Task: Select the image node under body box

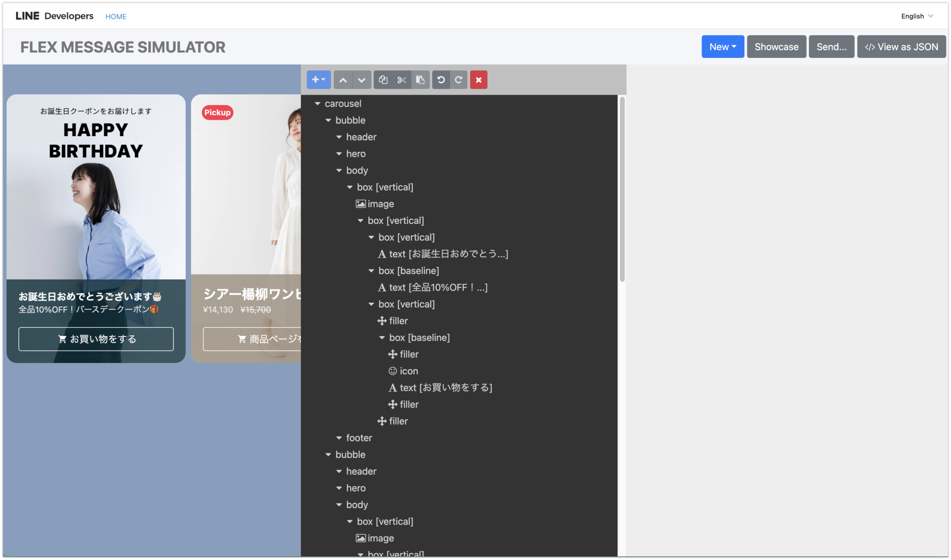Action: click(x=381, y=203)
